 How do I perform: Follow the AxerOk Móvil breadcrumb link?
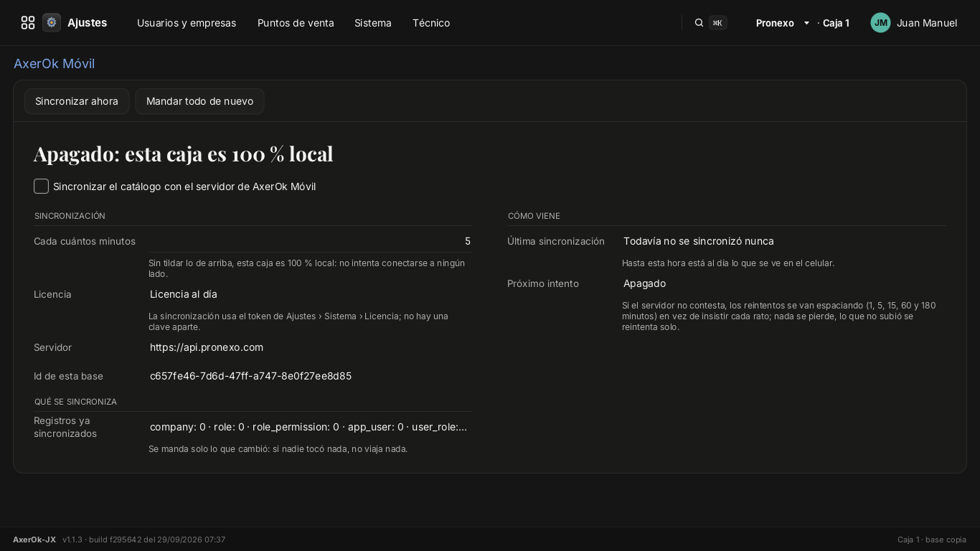[55, 64]
